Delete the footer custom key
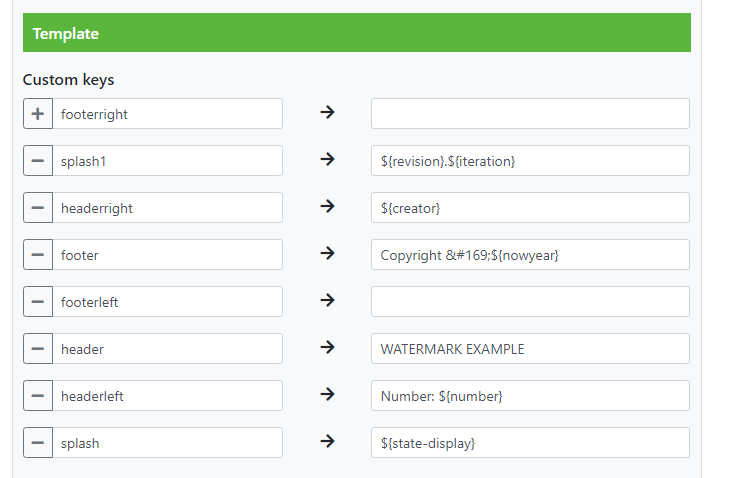This screenshot has width=731, height=478. [38, 255]
